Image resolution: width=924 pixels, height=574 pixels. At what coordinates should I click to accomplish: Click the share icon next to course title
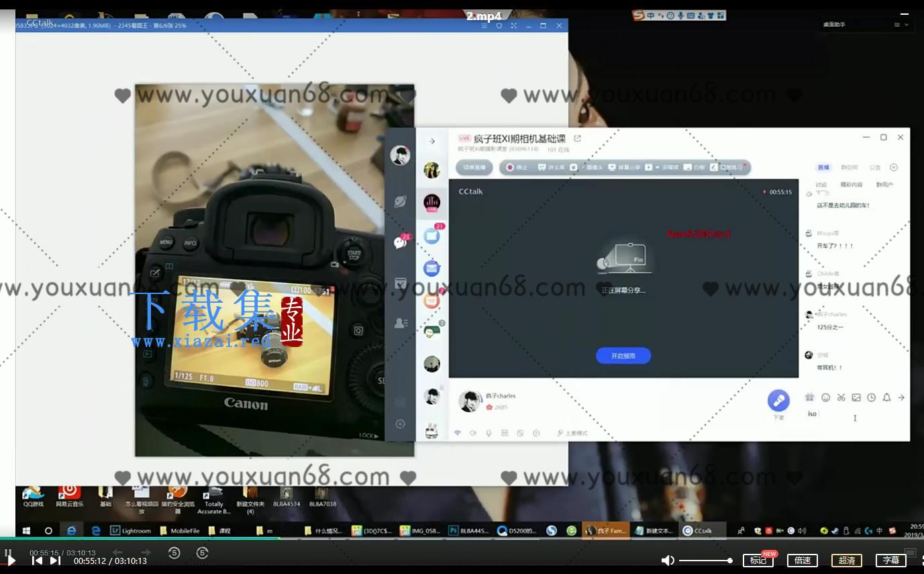577,138
